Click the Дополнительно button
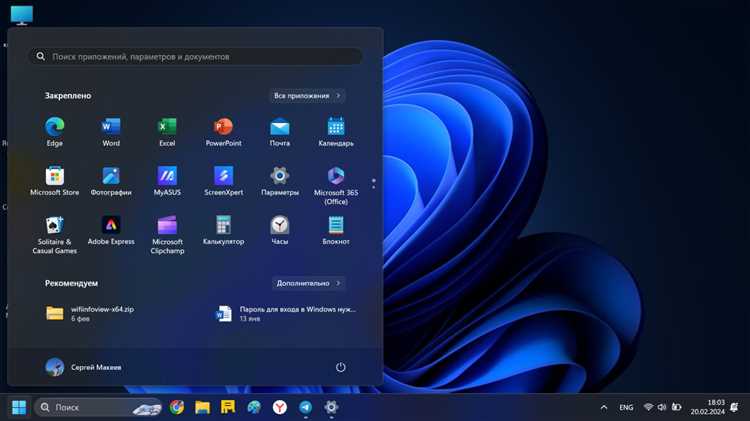 tap(309, 283)
